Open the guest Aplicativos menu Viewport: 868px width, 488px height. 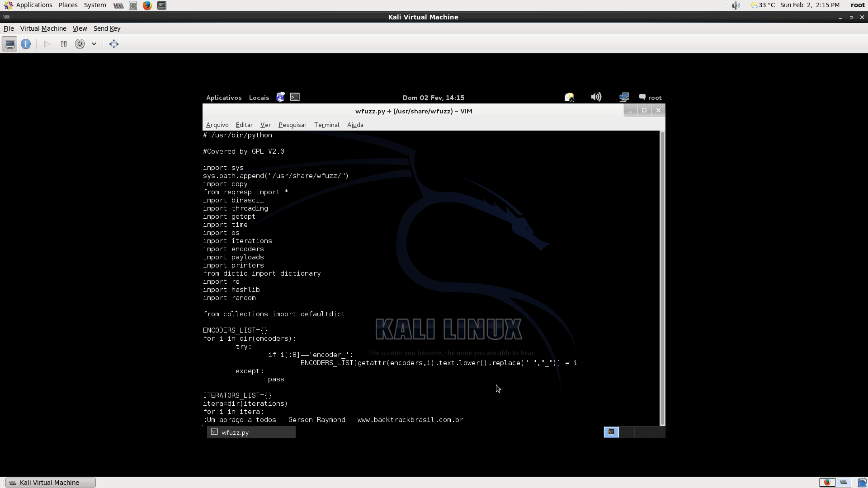[x=224, y=98]
